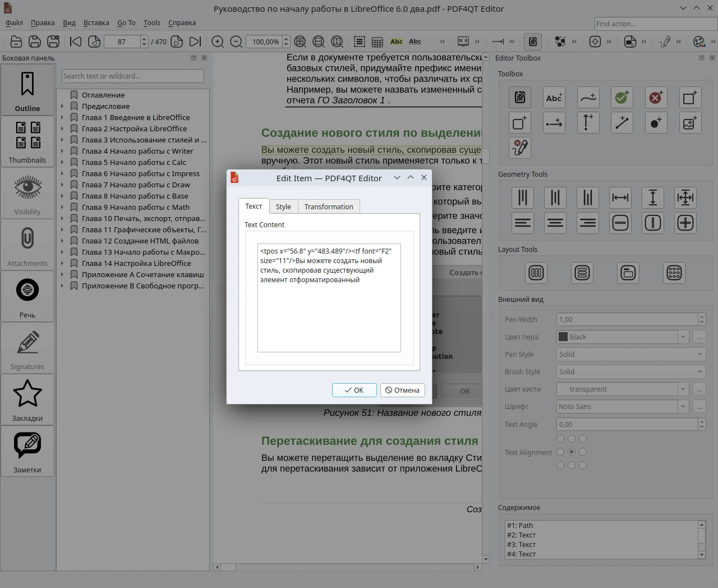Select bottom-left Text Alignment radio button
Viewport: 718px width, 588px height.
(x=560, y=465)
